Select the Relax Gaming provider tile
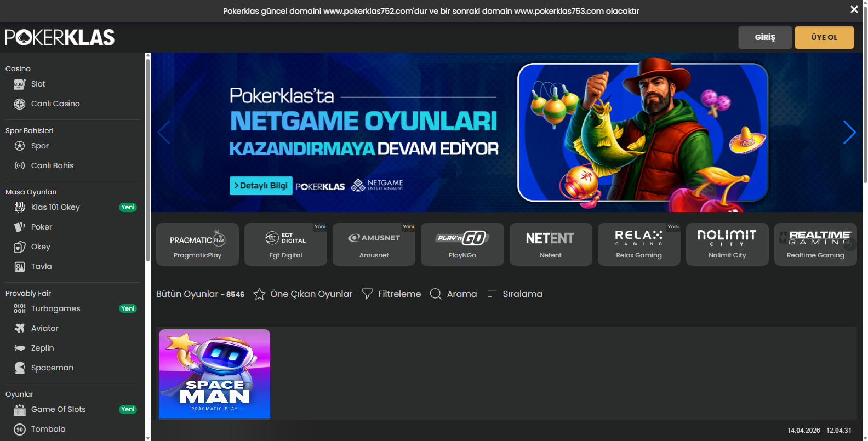 [x=639, y=244]
